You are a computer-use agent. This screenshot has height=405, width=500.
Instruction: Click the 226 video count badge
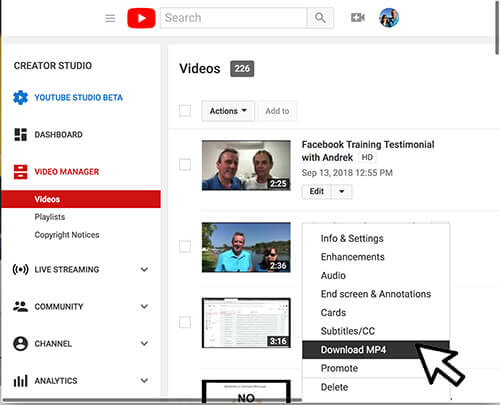[x=242, y=69]
